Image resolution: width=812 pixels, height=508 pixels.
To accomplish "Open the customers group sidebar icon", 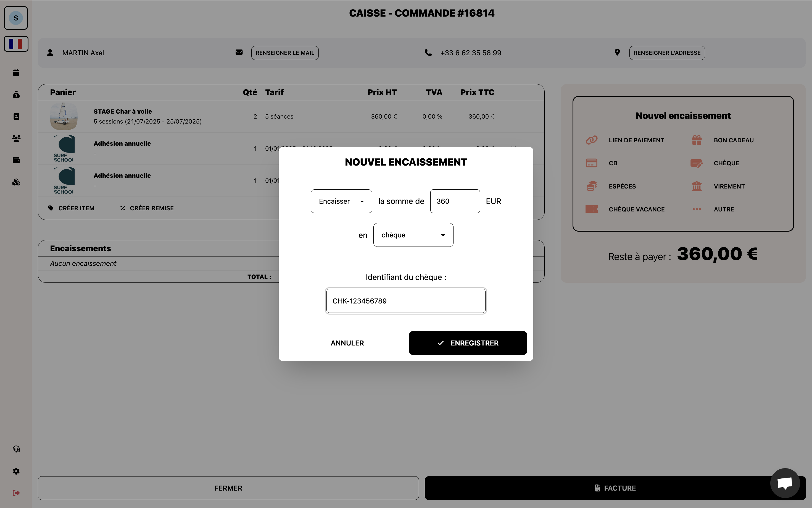I will tap(16, 138).
